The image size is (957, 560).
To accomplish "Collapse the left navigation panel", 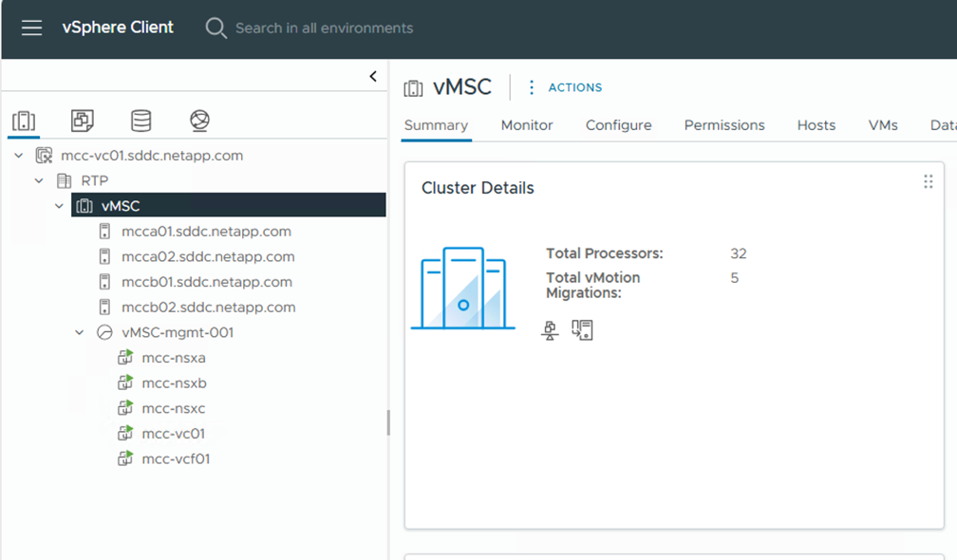I will pyautogui.click(x=373, y=77).
